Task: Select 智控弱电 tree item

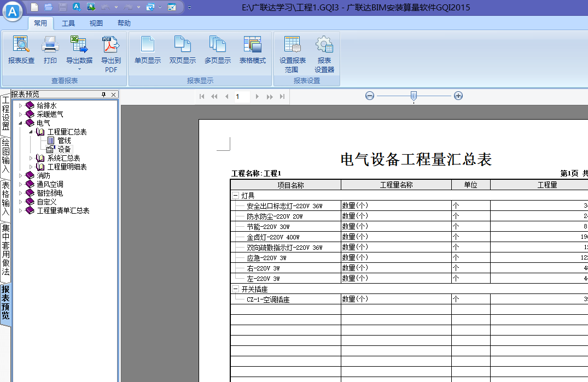Action: [x=49, y=193]
